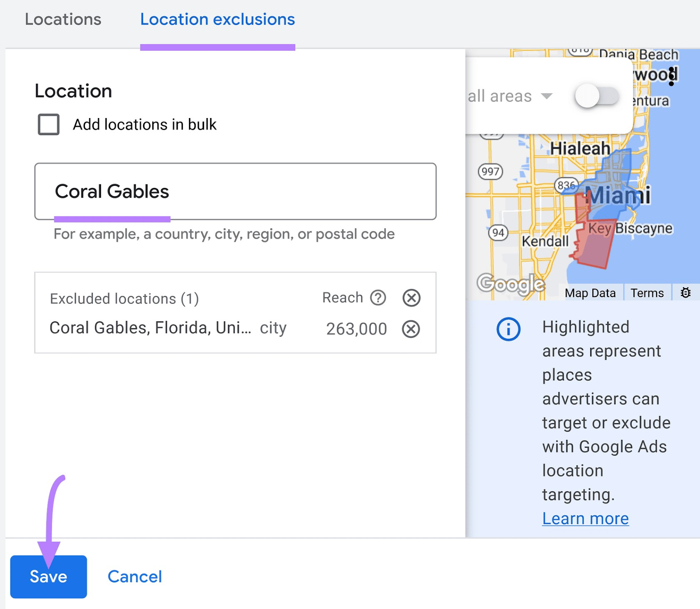The width and height of the screenshot is (700, 609).
Task: Remove Coral Gables, Florida with its X icon
Action: coord(410,328)
